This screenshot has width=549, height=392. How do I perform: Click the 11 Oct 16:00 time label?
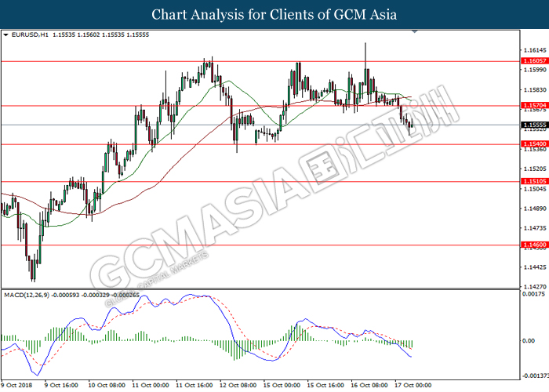[194, 386]
